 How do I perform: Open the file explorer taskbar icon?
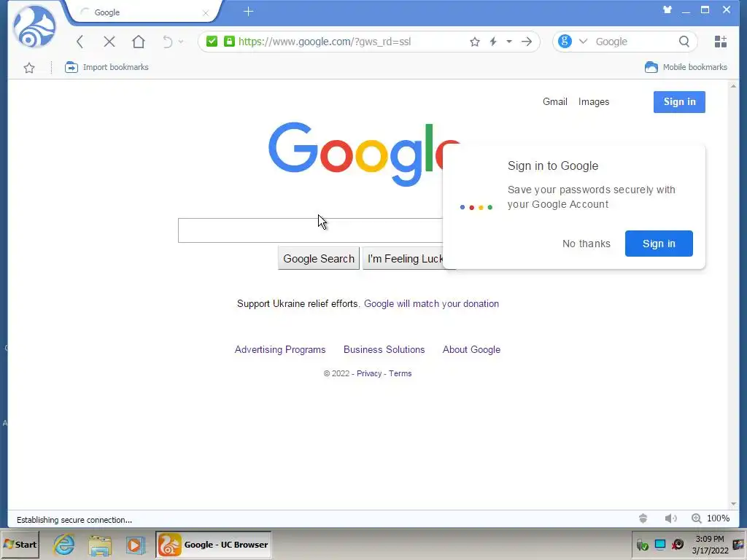coord(99,545)
